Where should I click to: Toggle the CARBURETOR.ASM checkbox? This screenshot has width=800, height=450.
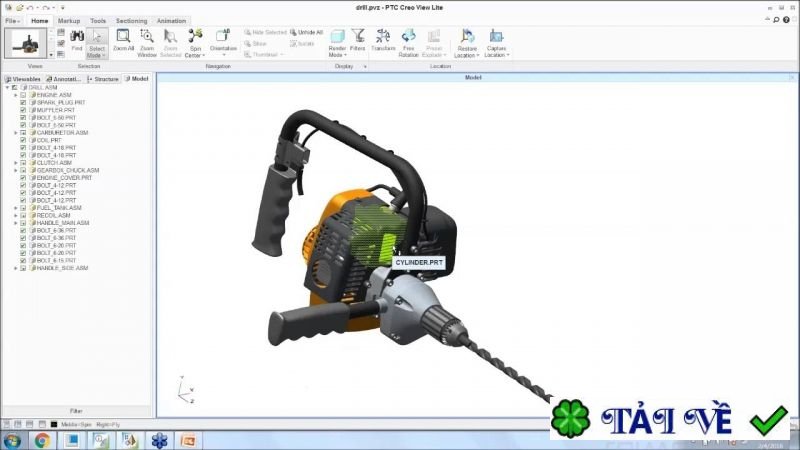pos(23,133)
